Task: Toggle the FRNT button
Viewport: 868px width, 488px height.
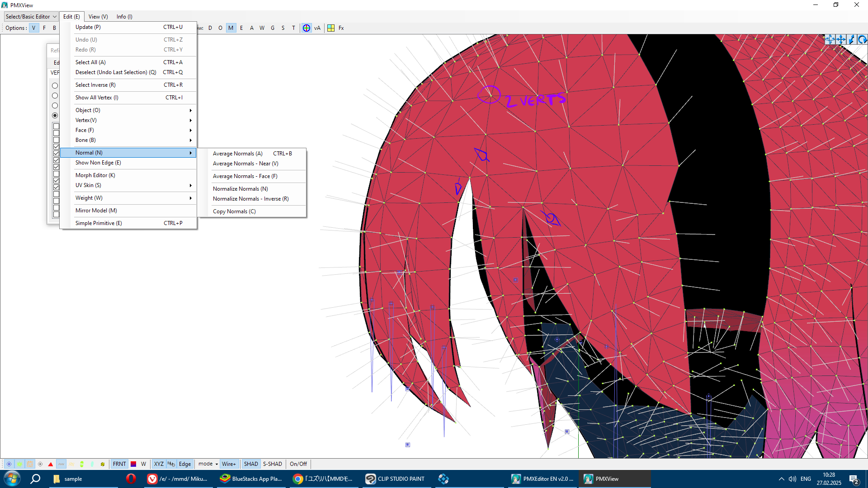Action: pyautogui.click(x=119, y=464)
